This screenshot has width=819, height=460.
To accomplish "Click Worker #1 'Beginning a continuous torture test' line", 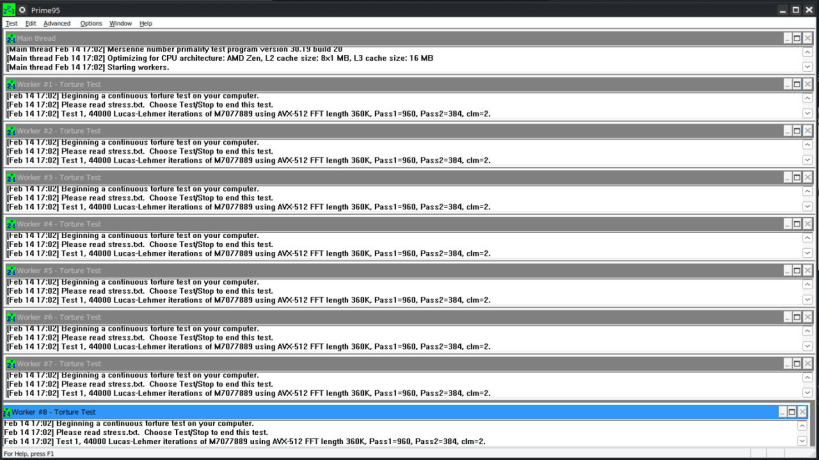I will click(133, 96).
